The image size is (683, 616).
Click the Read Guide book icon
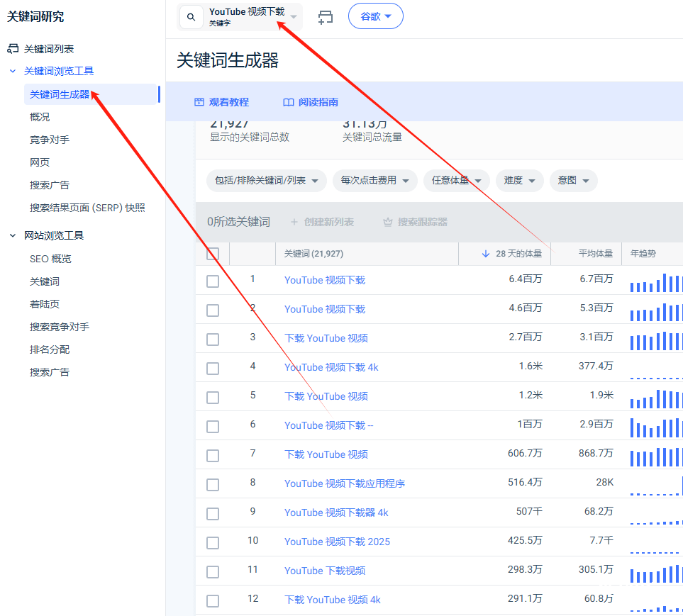point(289,102)
